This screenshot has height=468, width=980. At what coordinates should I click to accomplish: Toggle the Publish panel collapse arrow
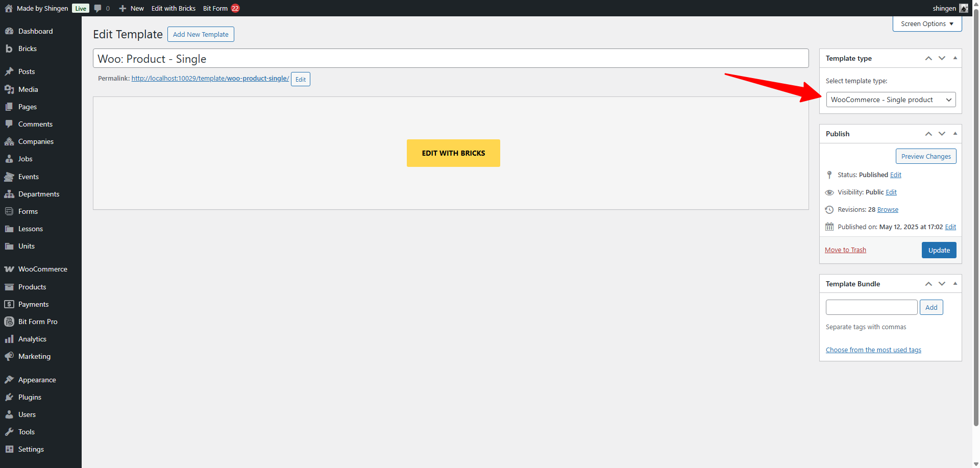[x=955, y=134]
